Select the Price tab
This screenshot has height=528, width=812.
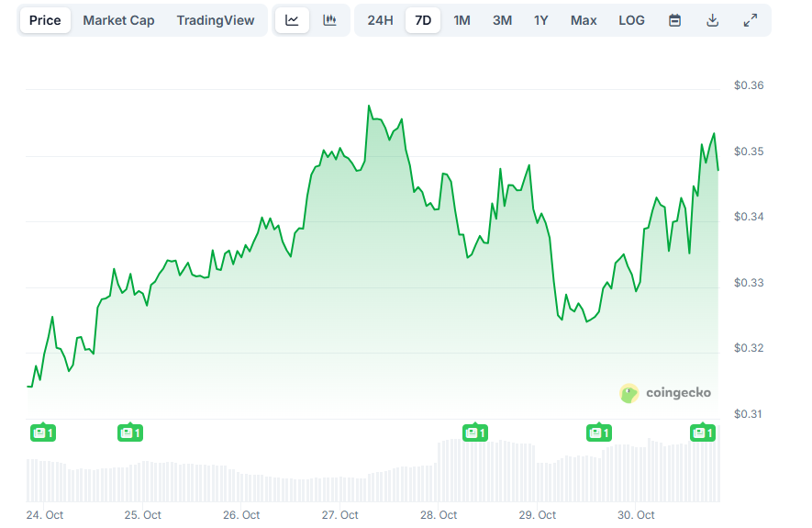click(45, 20)
